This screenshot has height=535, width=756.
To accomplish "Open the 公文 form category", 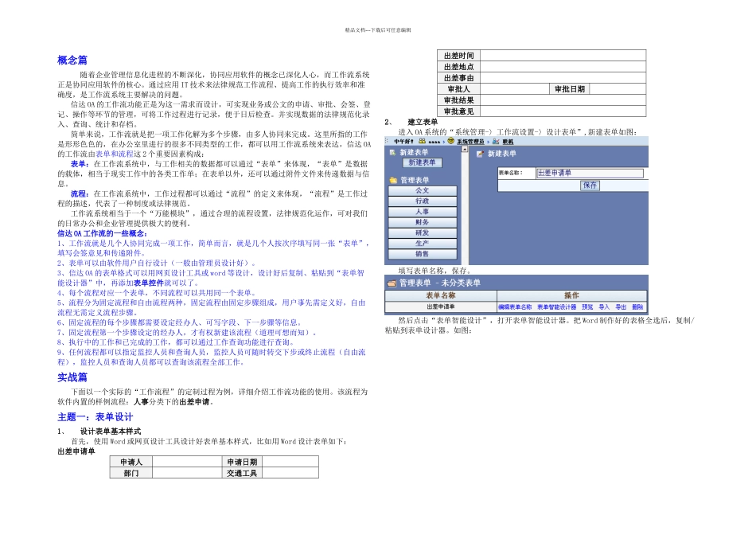I will point(423,190).
